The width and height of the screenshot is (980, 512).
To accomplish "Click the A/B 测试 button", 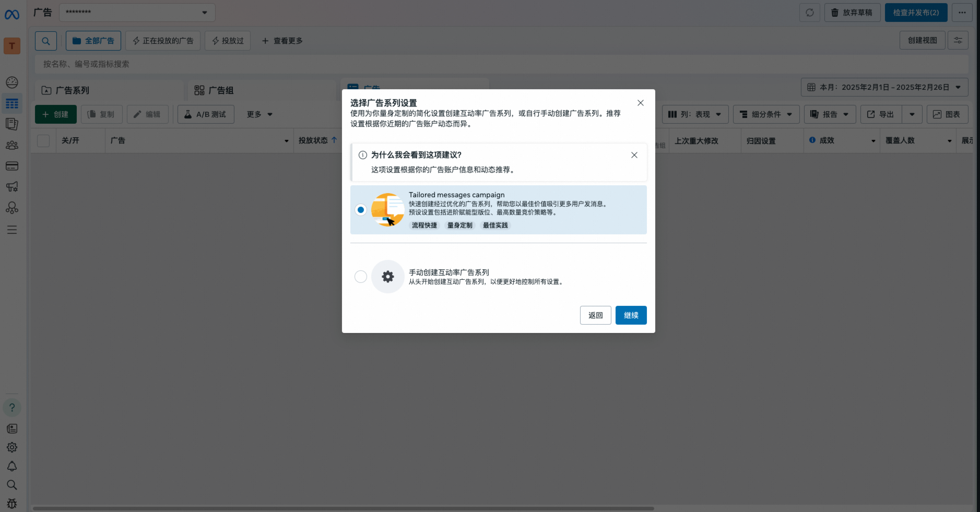I will tap(206, 114).
